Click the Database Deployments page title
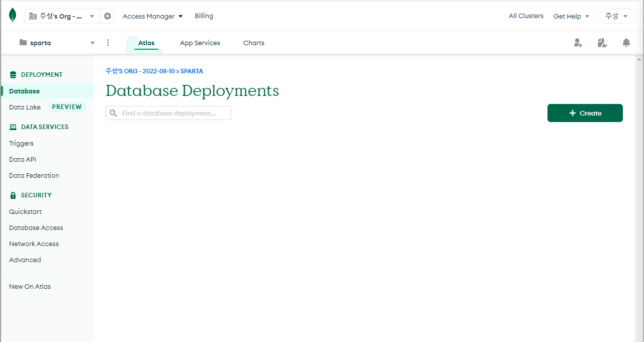The width and height of the screenshot is (644, 342). click(192, 90)
